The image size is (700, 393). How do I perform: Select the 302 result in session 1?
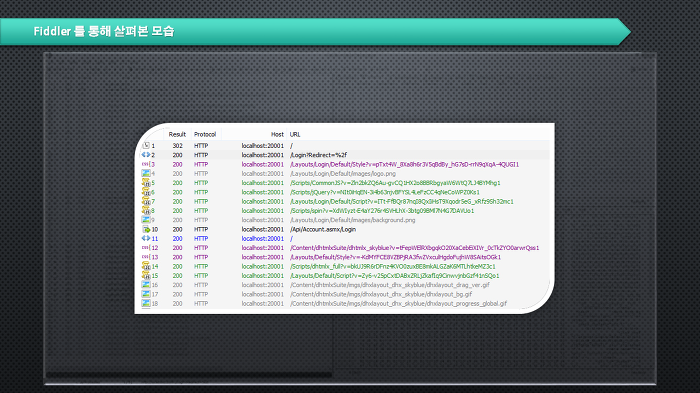pyautogui.click(x=178, y=146)
